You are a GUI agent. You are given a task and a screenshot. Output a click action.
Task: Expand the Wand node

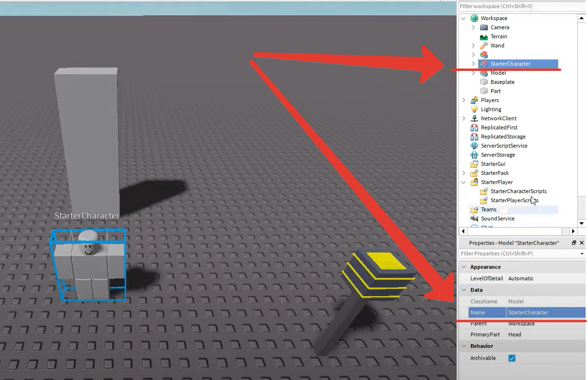tap(473, 46)
